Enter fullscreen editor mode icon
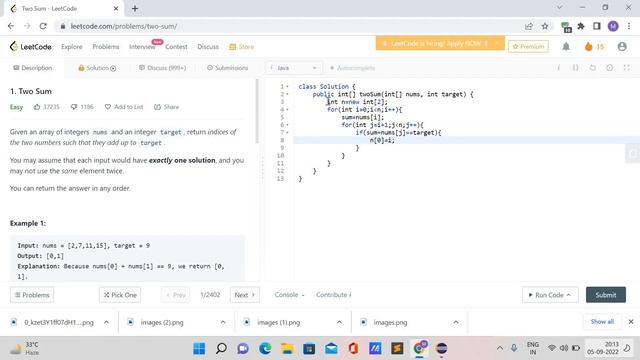The image size is (640, 360). click(x=627, y=68)
